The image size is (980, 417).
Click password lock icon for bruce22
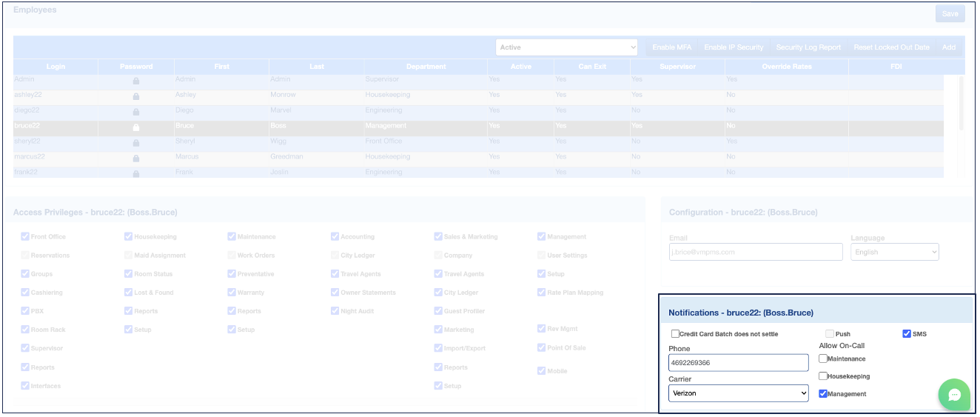136,127
